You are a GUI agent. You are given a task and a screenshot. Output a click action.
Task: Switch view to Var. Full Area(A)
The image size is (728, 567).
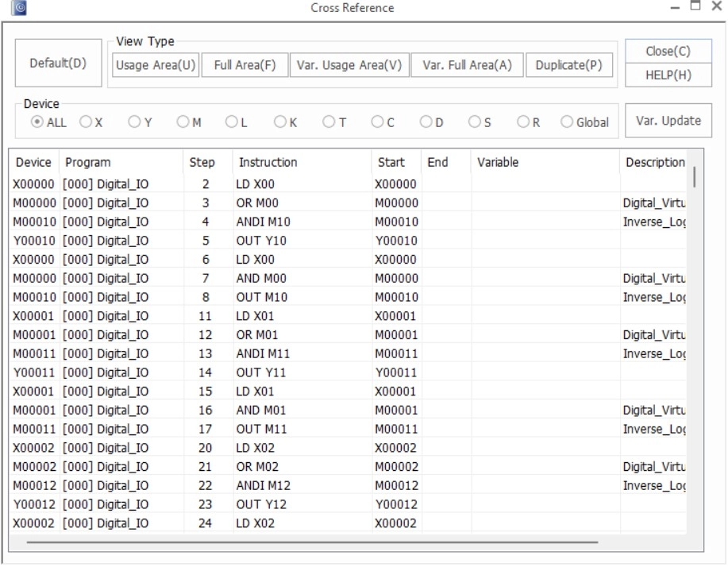467,65
